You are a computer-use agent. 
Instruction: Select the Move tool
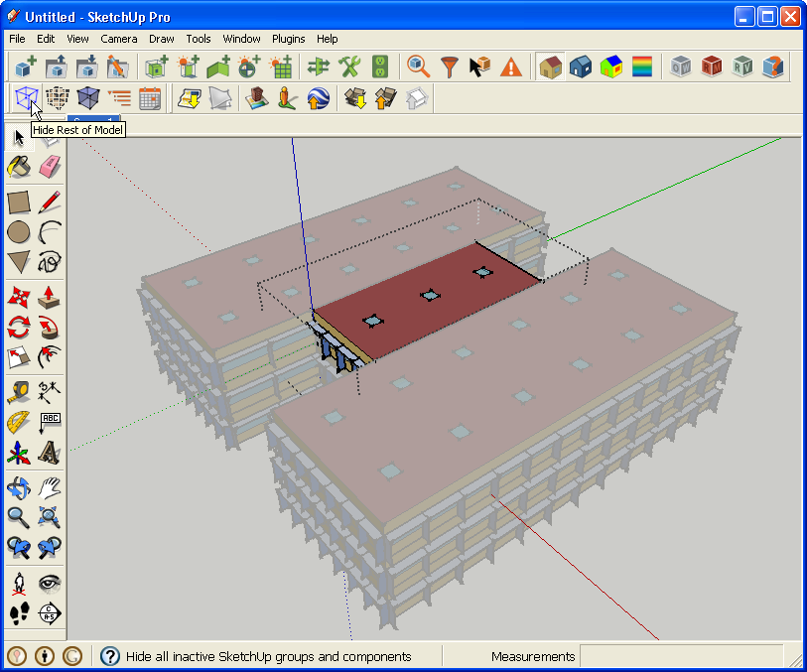[17, 295]
